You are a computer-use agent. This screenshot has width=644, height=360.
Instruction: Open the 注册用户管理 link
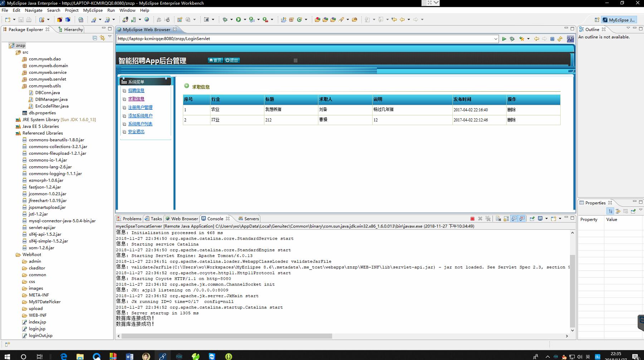(140, 107)
